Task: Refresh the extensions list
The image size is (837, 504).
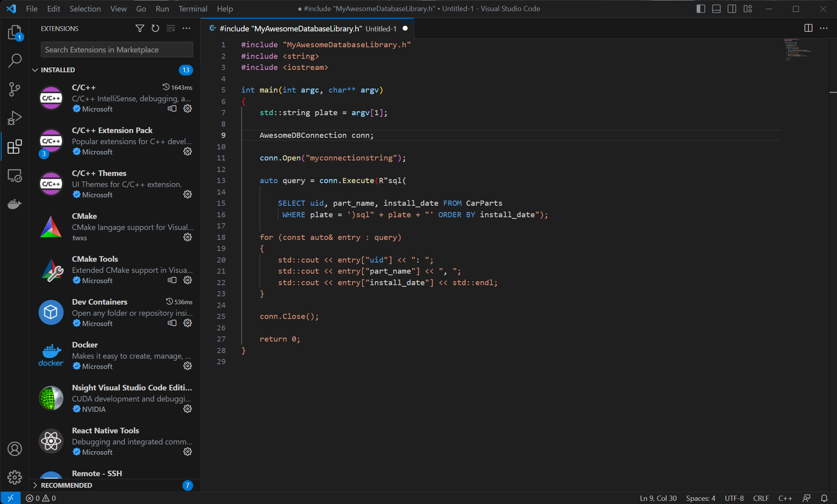Action: coord(155,28)
